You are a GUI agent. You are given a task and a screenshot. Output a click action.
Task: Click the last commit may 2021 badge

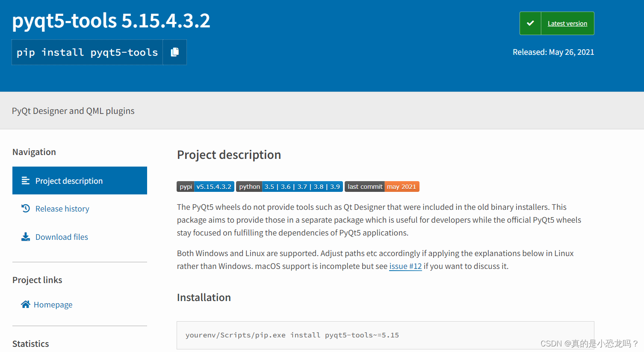382,187
